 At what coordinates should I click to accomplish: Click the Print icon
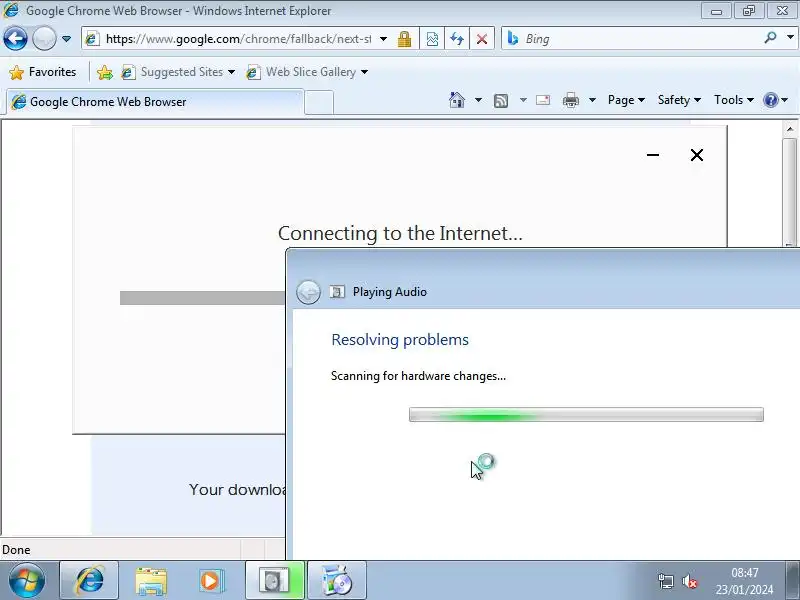click(x=570, y=100)
